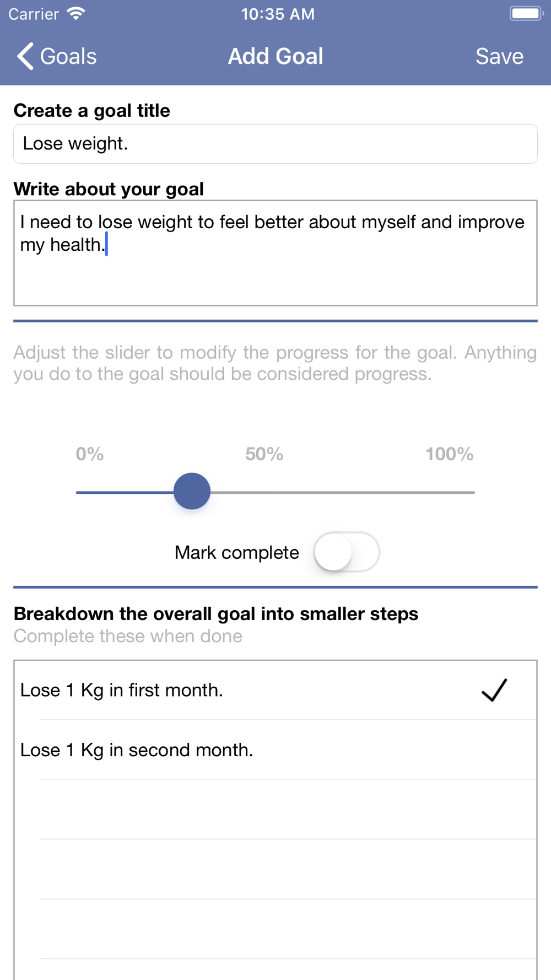Tap the back chevron to Goals
This screenshot has height=980, width=551.
pyautogui.click(x=25, y=56)
